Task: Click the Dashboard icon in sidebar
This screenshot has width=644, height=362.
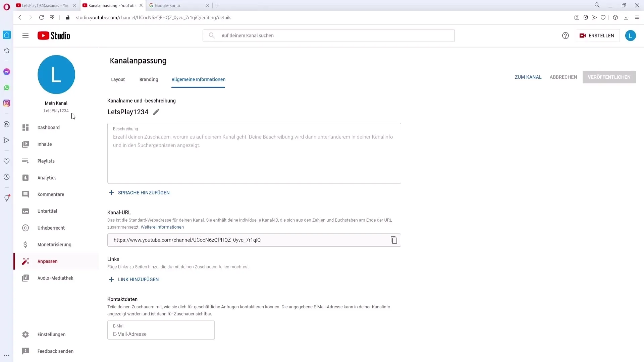Action: pos(25,127)
